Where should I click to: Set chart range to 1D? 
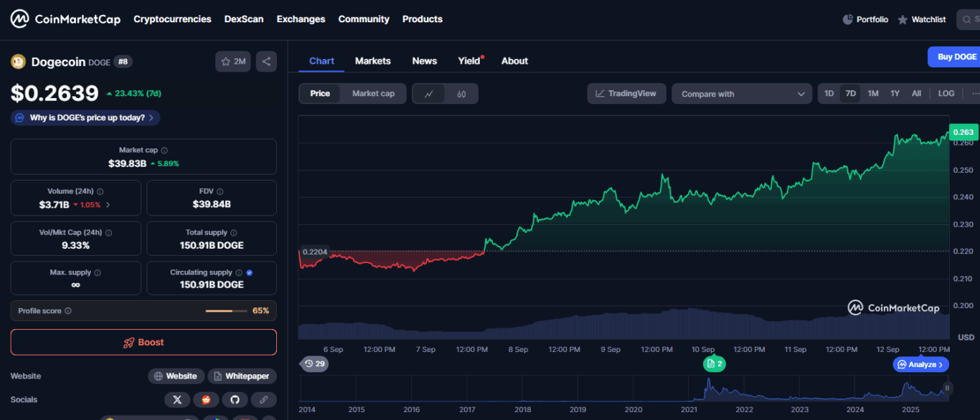[x=829, y=94]
